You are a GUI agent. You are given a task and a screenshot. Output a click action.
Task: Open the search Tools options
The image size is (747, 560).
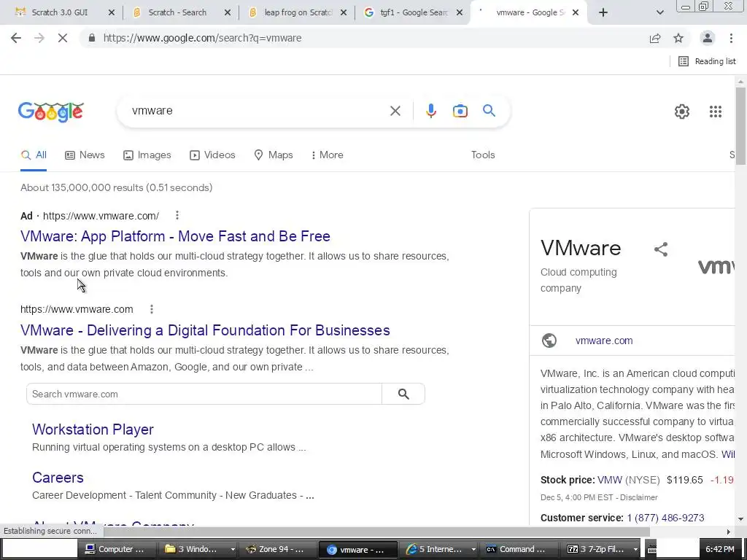(x=483, y=155)
